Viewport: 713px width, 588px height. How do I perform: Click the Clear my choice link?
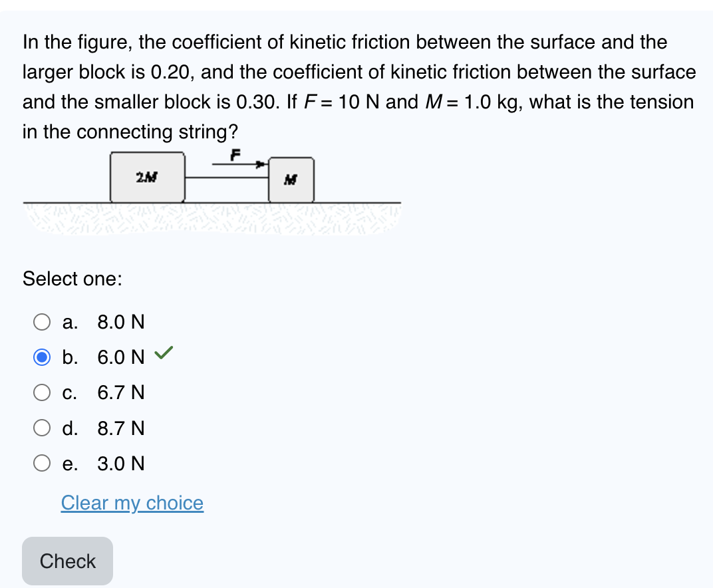point(132,504)
